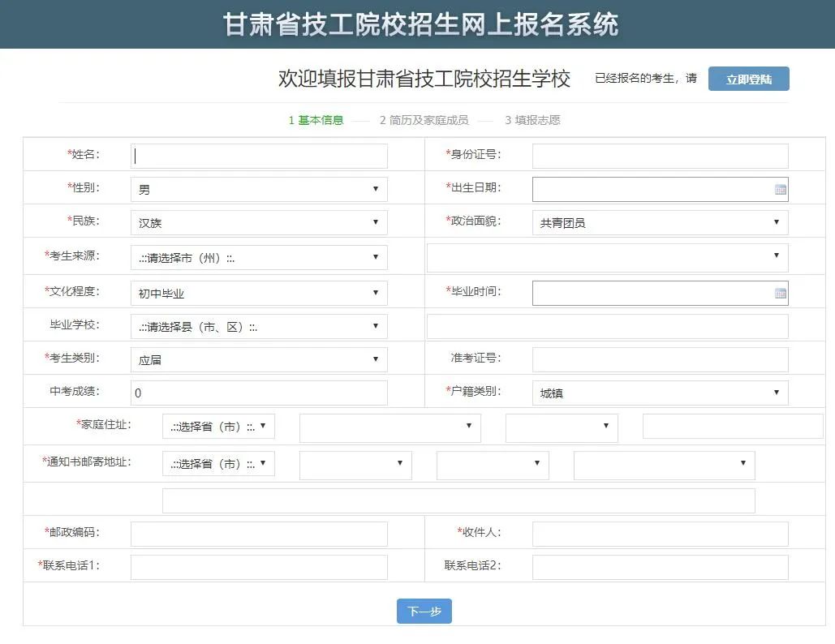Open the 民族 dropdown showing 汉族
Image resolution: width=835 pixels, height=644 pixels.
click(258, 223)
